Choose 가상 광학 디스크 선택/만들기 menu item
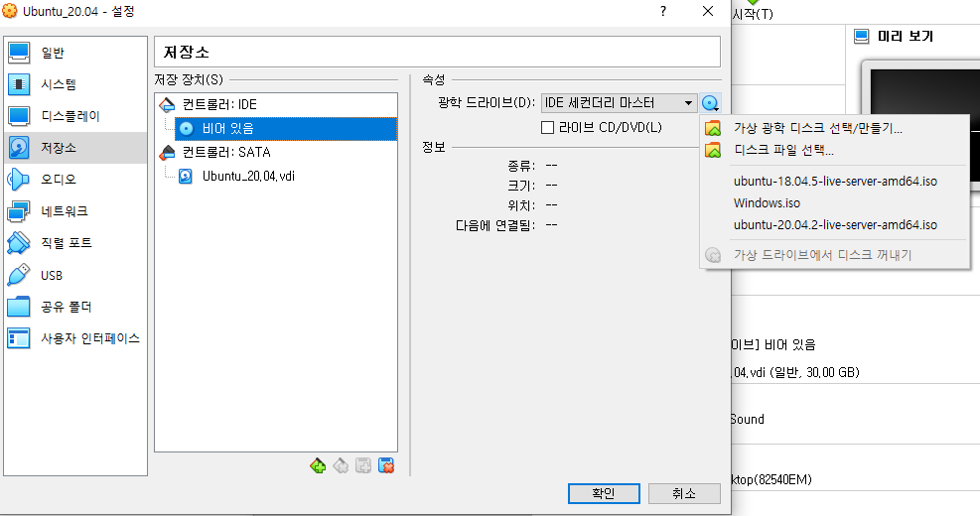Screen dimensions: 980x516 (835, 129)
